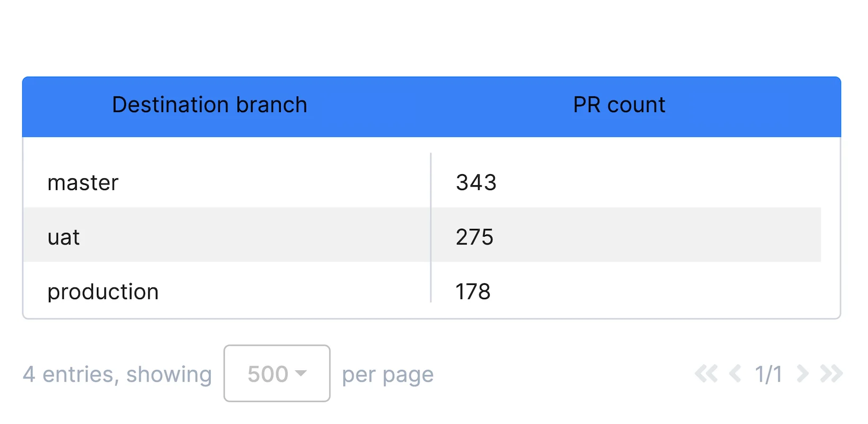Sort table by the PR count header
Viewport: 868px width, 424px height.
coord(618,105)
